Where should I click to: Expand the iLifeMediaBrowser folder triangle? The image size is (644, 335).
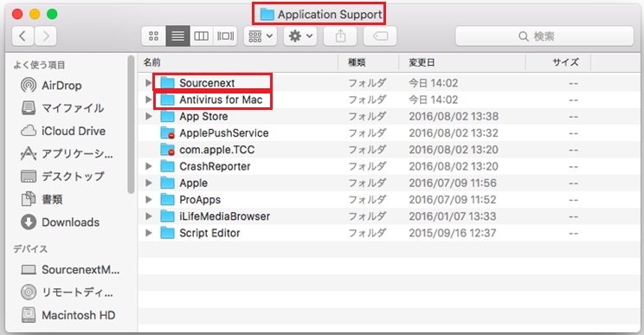148,216
